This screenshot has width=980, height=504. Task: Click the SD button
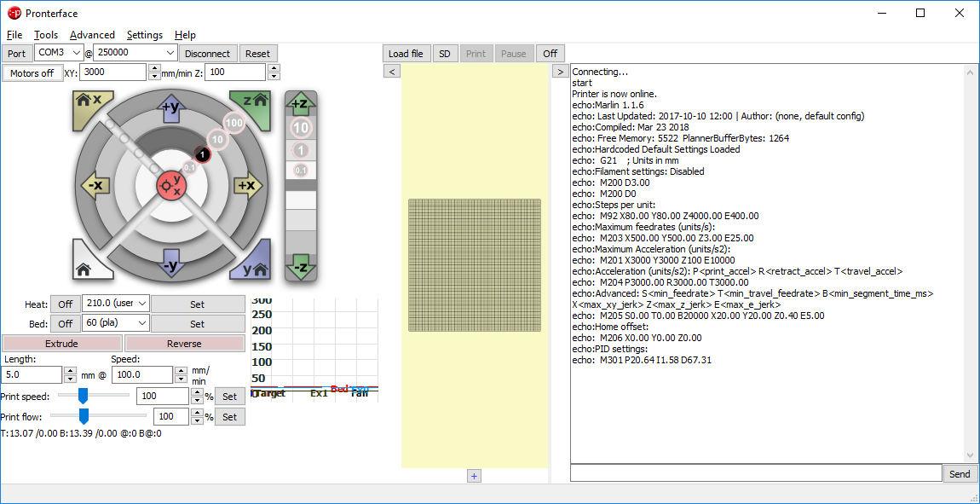coord(444,54)
